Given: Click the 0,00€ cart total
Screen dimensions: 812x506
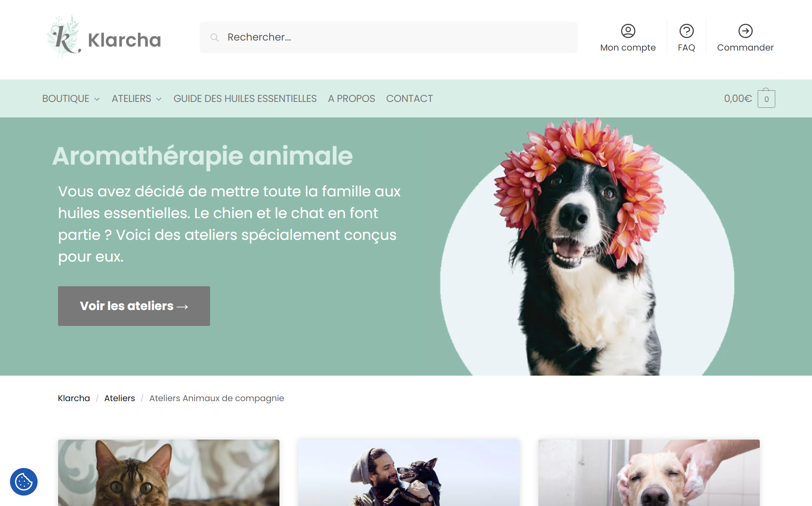Looking at the screenshot, I should pyautogui.click(x=738, y=99).
